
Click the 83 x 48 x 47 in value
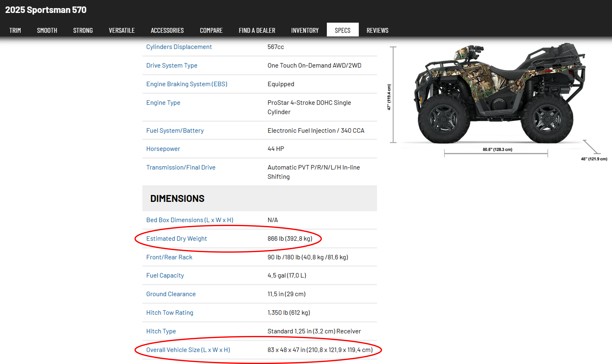[x=320, y=350]
